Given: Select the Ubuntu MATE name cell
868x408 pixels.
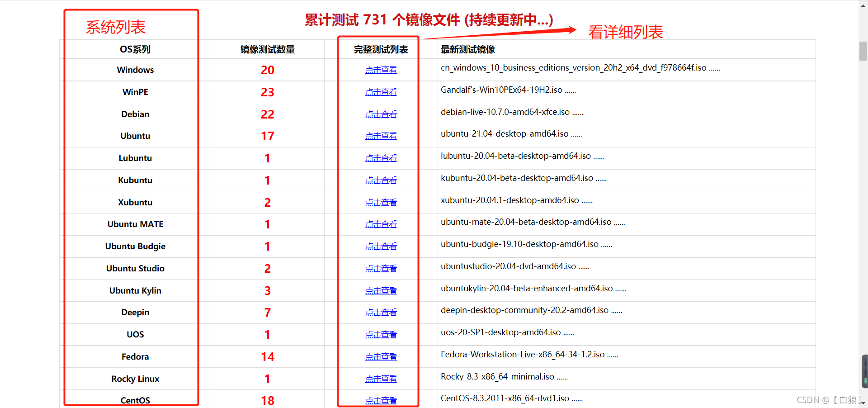Looking at the screenshot, I should tap(135, 224).
